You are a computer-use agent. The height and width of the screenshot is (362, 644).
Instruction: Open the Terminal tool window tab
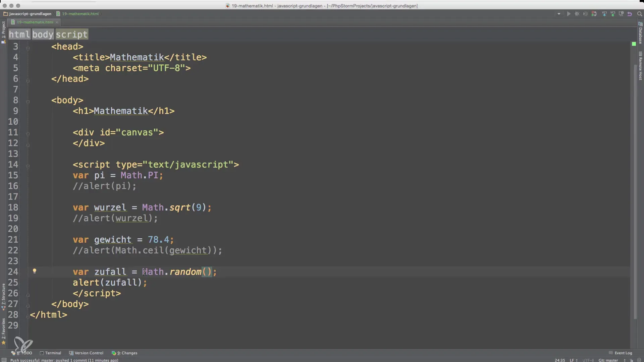[x=50, y=353]
